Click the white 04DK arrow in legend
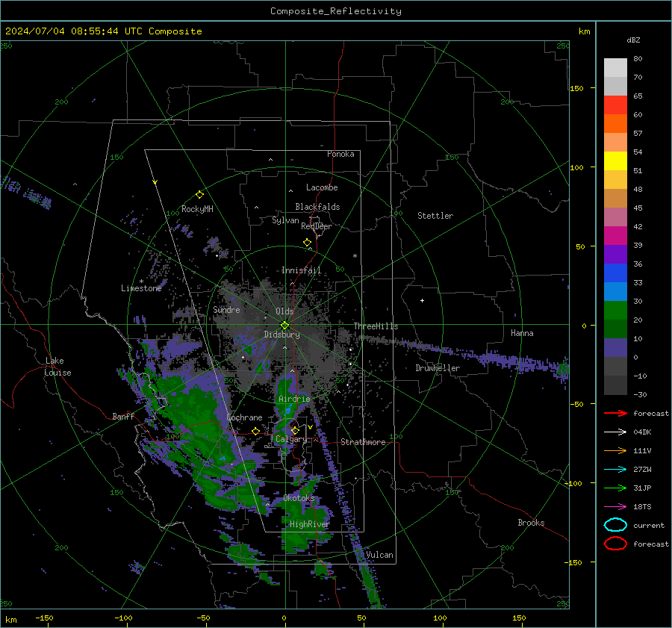 (615, 432)
